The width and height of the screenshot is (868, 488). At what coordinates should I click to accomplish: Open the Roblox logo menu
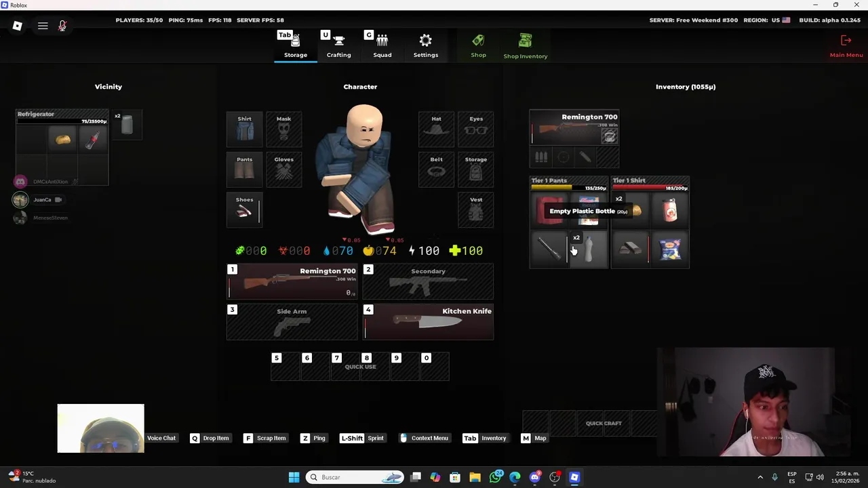[18, 26]
